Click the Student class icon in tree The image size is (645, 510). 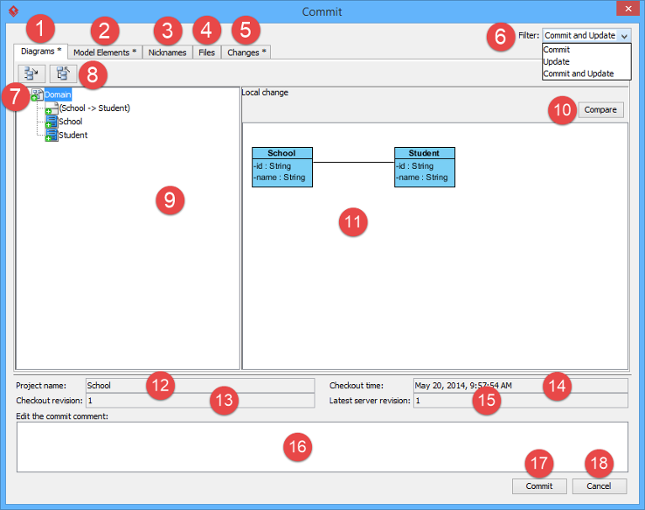pyautogui.click(x=52, y=135)
